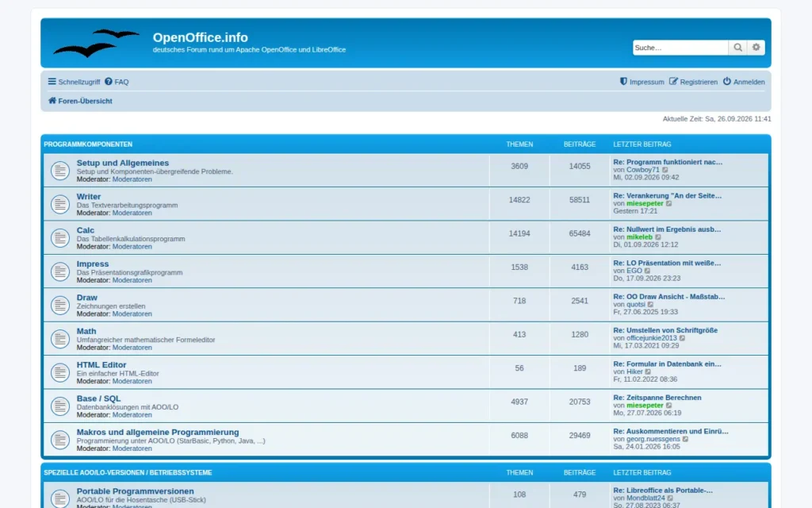Viewport: 812px width, 508px height.
Task: View latest post icon next to Cowboy71
Action: coord(665,170)
